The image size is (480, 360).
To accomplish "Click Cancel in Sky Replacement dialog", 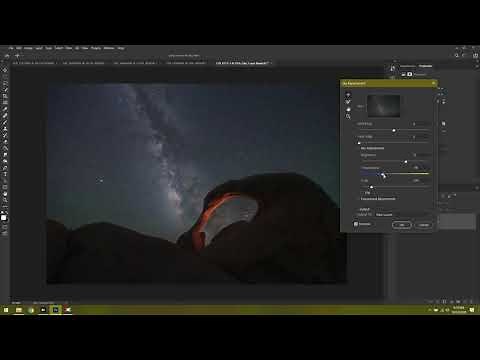I will [424, 225].
